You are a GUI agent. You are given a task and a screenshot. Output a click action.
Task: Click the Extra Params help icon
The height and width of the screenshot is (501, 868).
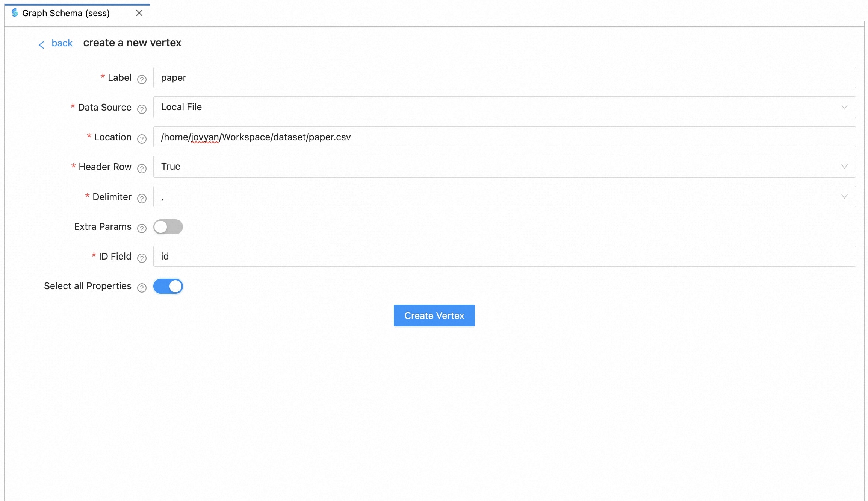pos(142,228)
